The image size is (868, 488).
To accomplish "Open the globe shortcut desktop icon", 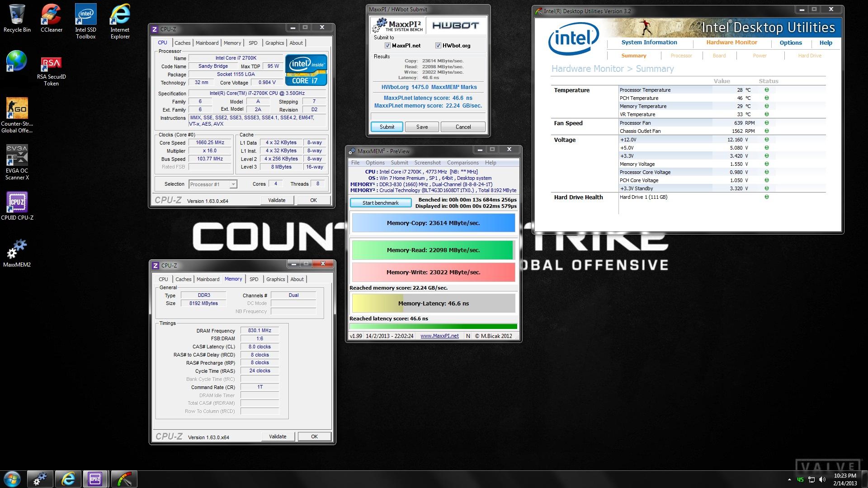I will [x=17, y=61].
